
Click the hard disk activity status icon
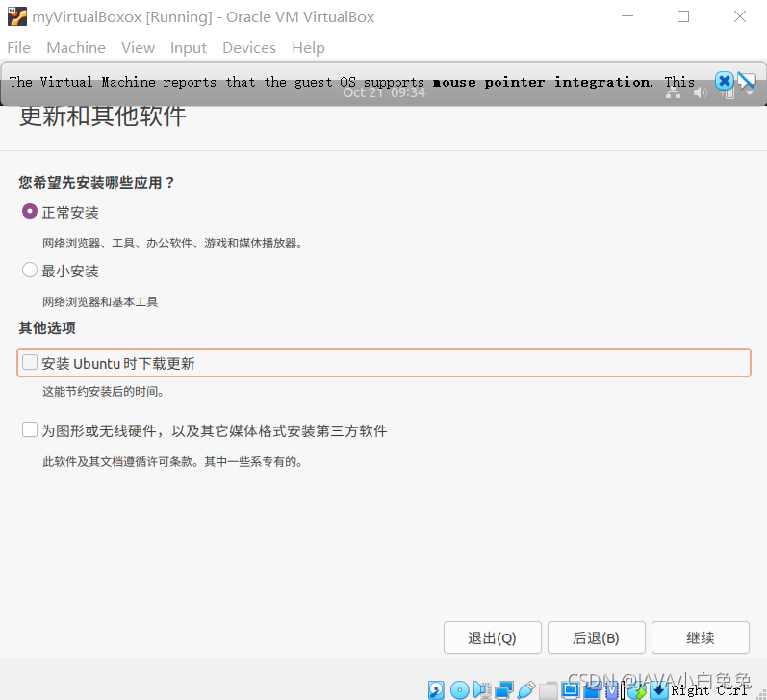(436, 689)
